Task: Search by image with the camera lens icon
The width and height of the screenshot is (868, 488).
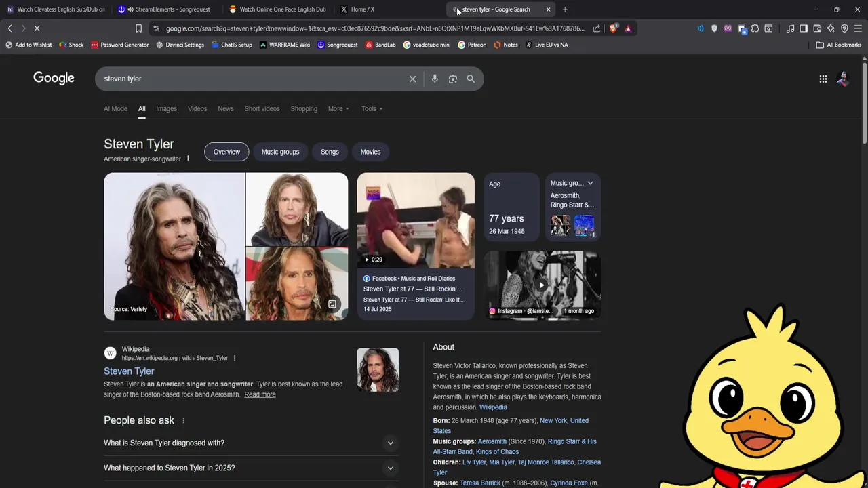Action: pyautogui.click(x=453, y=79)
